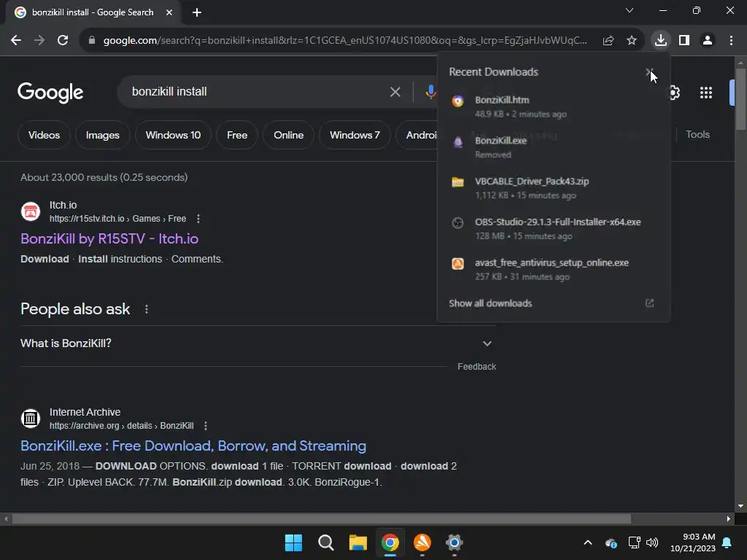
Task: Start voice search with microphone icon
Action: coord(430,92)
